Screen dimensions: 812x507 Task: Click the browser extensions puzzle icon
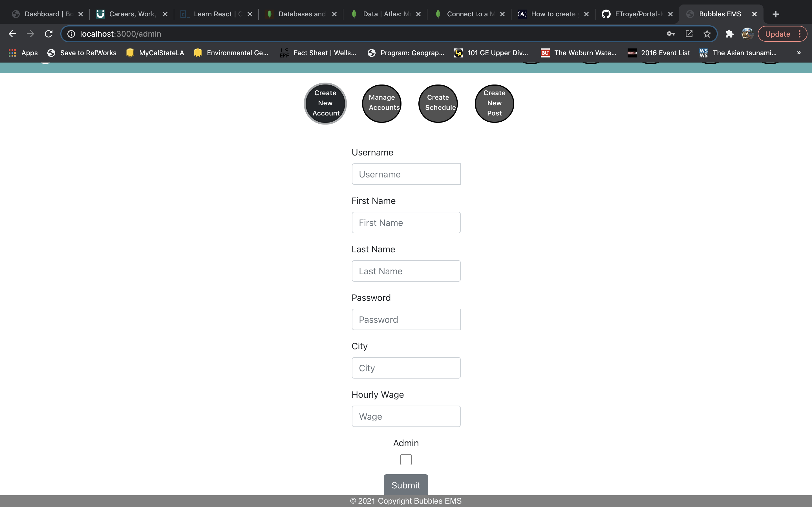coord(730,34)
